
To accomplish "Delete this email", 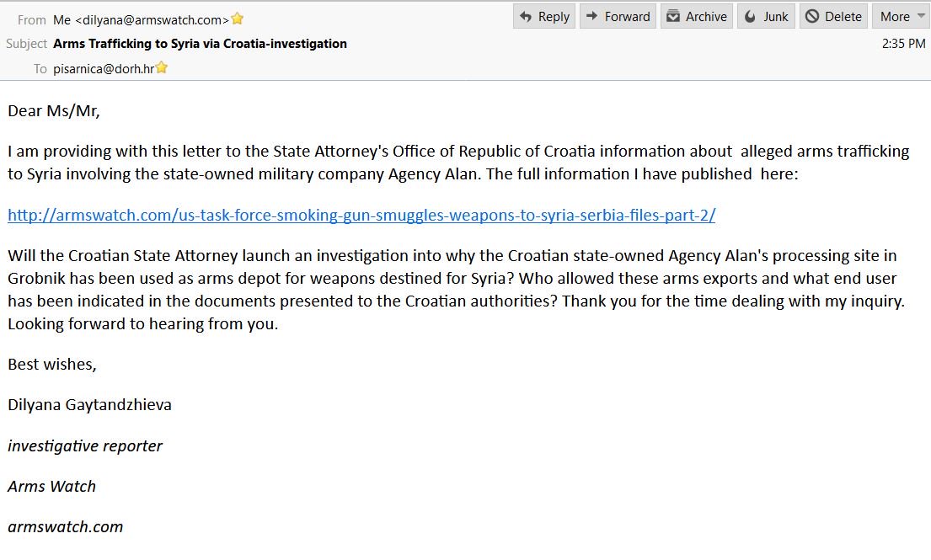I will tap(832, 17).
